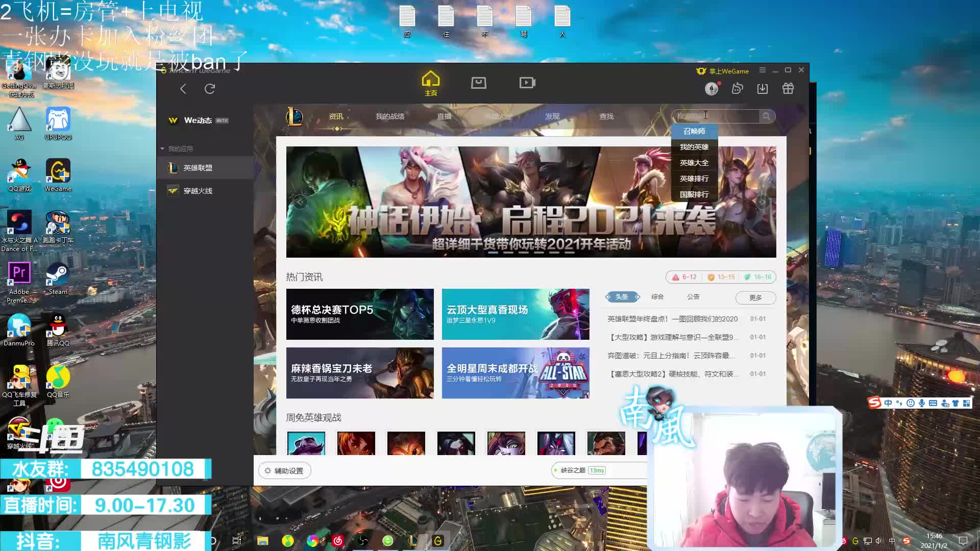The width and height of the screenshot is (980, 551).
Task: Open the WeGame home (主页) tab
Action: [x=431, y=83]
